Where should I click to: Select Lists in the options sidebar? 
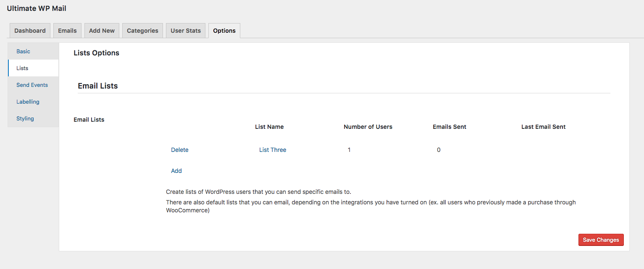[x=23, y=68]
